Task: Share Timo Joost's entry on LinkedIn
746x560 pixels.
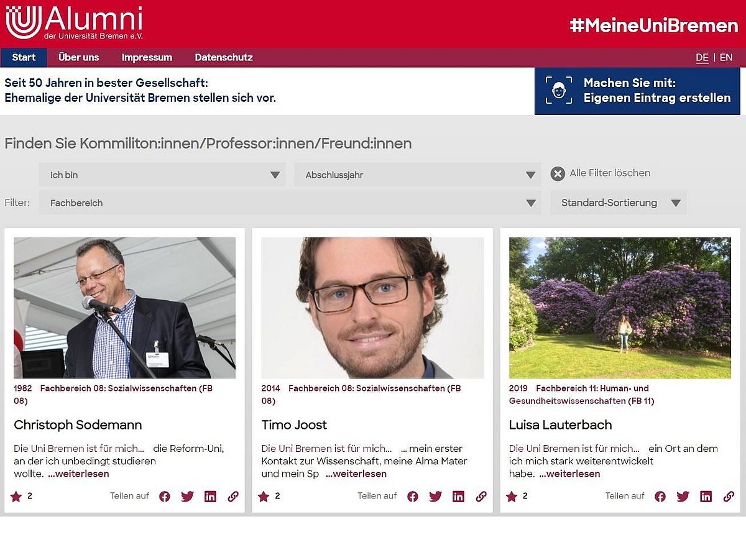Action: (458, 497)
